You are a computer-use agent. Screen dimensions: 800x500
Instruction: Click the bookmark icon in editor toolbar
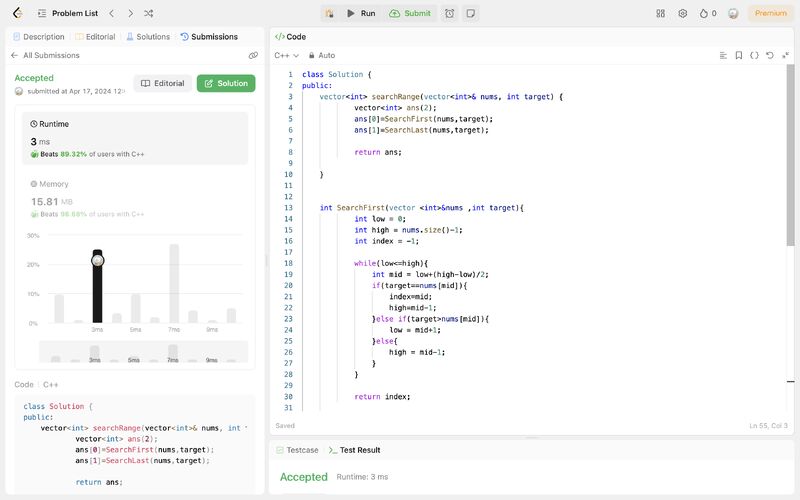tap(738, 55)
